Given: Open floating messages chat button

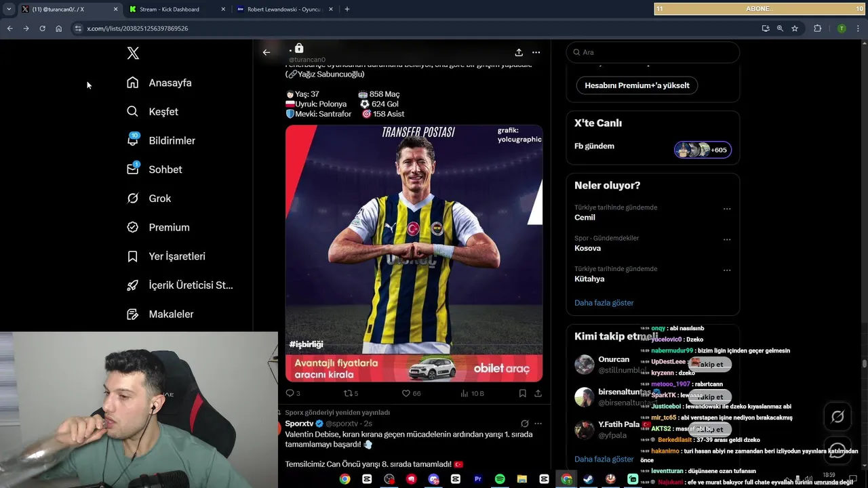Looking at the screenshot, I should click(837, 451).
